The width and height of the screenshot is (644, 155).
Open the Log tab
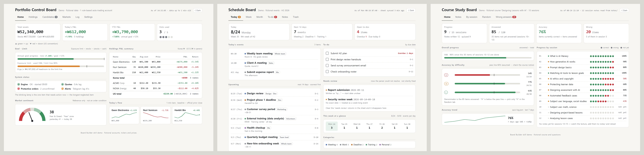(78, 17)
